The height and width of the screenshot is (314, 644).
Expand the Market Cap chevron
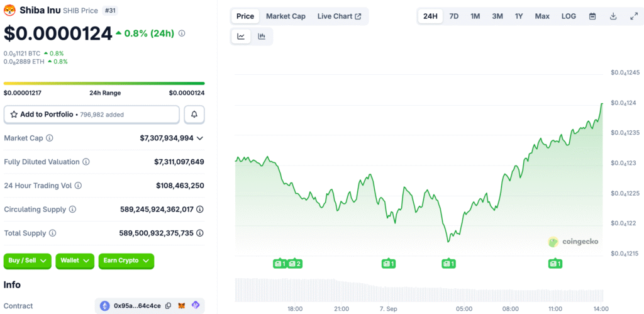[x=200, y=138]
